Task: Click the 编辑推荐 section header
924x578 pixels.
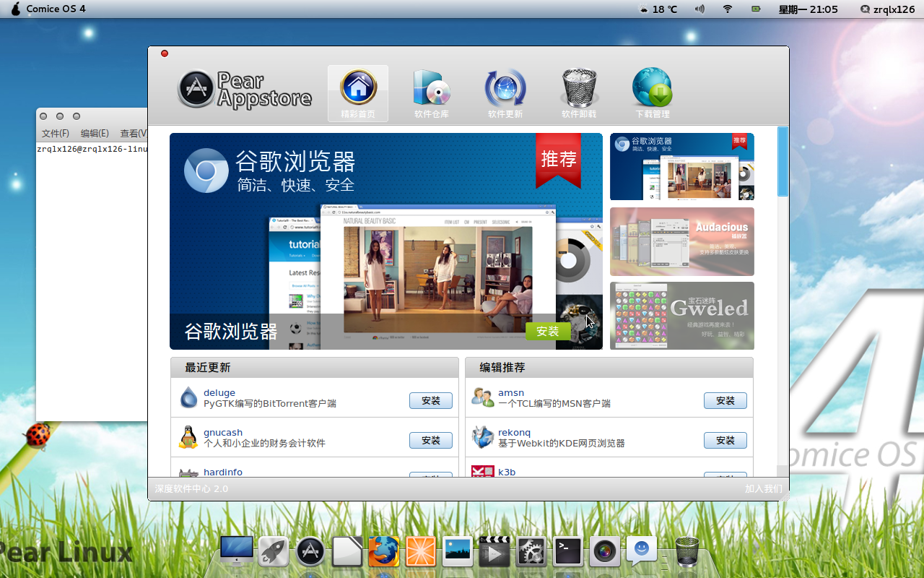Action: [609, 368]
